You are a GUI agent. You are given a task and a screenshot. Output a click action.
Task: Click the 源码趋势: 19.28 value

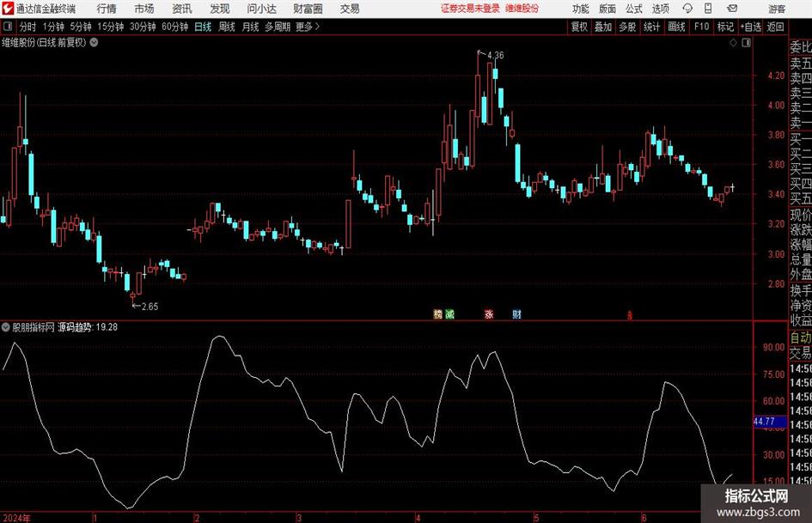(x=88, y=327)
